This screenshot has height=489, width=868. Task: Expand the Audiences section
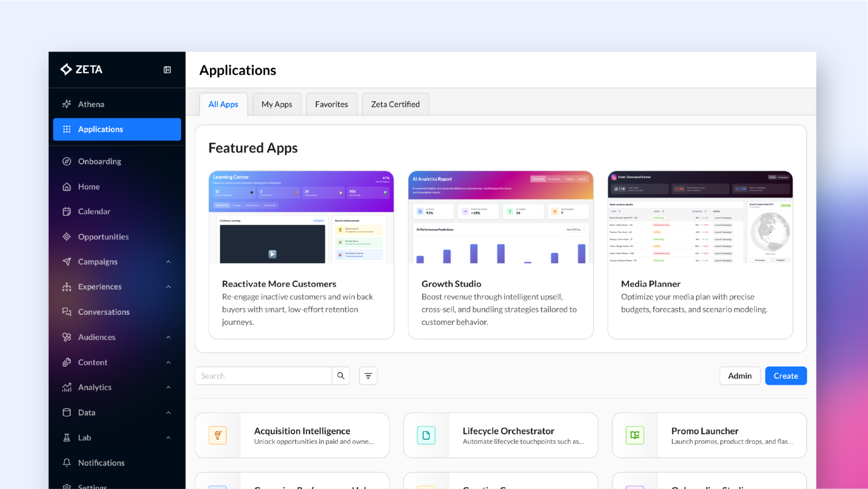click(x=168, y=337)
